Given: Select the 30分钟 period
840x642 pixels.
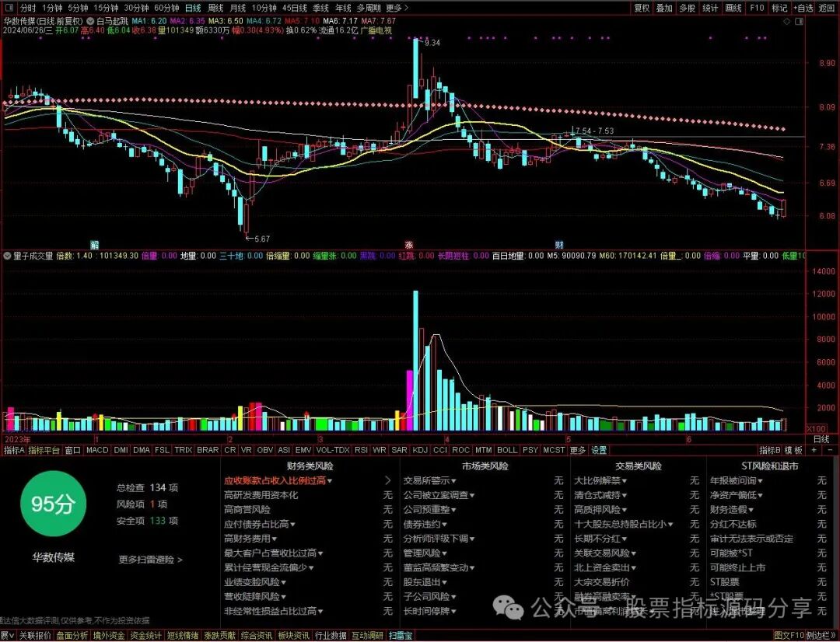Looking at the screenshot, I should [136, 8].
